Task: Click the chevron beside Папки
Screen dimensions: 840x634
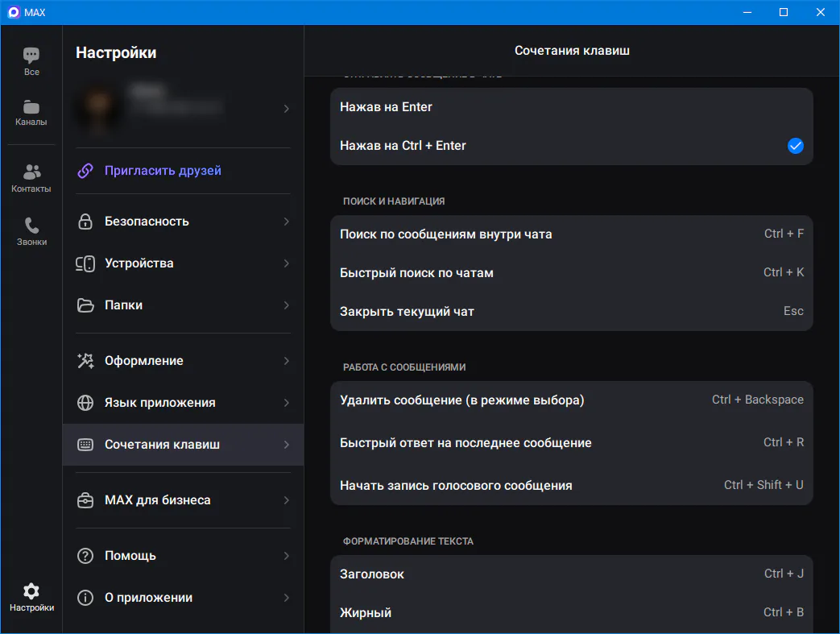Action: tap(287, 305)
